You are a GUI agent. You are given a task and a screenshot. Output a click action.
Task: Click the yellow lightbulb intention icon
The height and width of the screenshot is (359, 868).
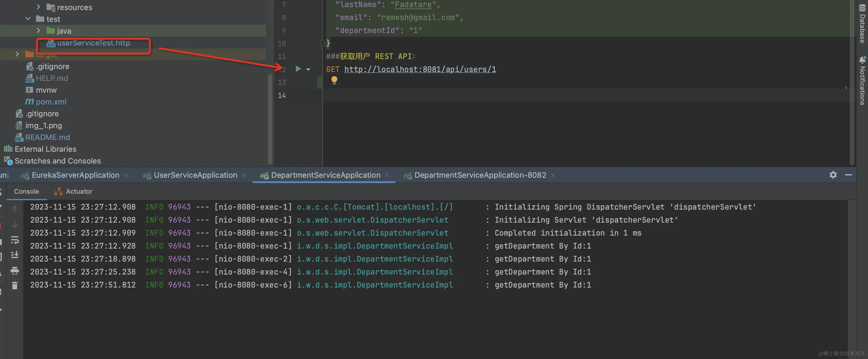334,80
